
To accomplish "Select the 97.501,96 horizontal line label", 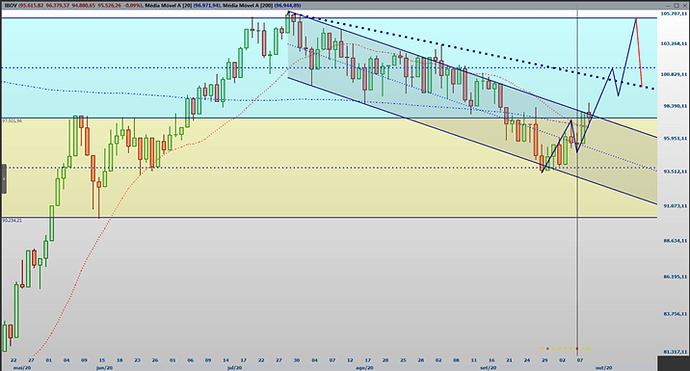I will pos(12,121).
